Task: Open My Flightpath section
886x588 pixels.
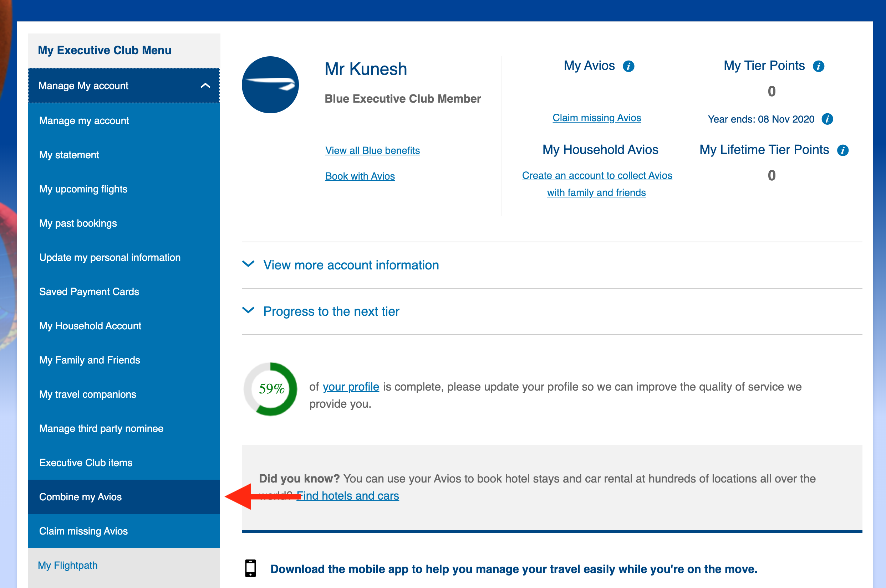Action: tap(67, 565)
